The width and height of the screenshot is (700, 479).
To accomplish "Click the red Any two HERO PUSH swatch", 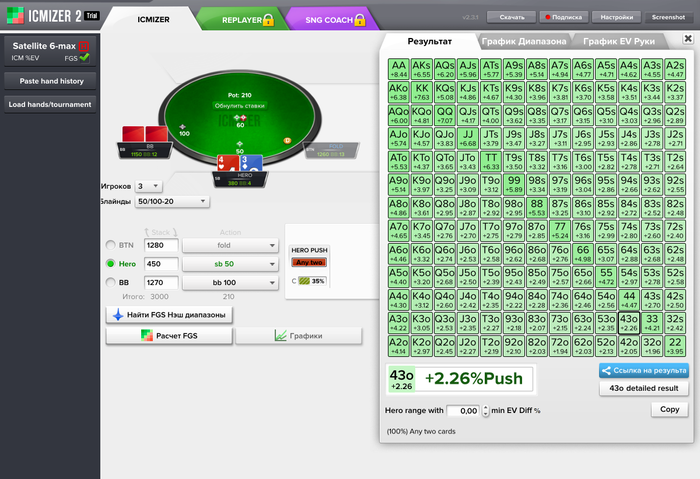I will 309,262.
